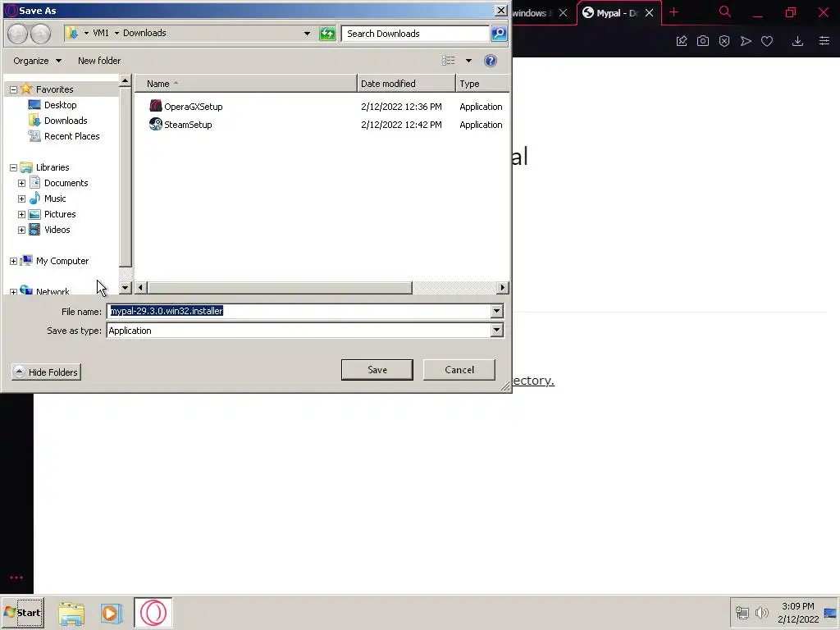Collapse the Libraries tree node
The image size is (840, 630).
(13, 167)
